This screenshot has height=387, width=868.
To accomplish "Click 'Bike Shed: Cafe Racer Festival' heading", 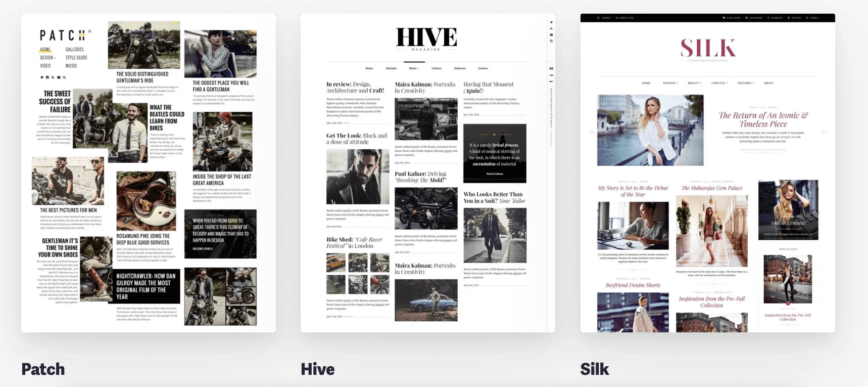I will [355, 242].
